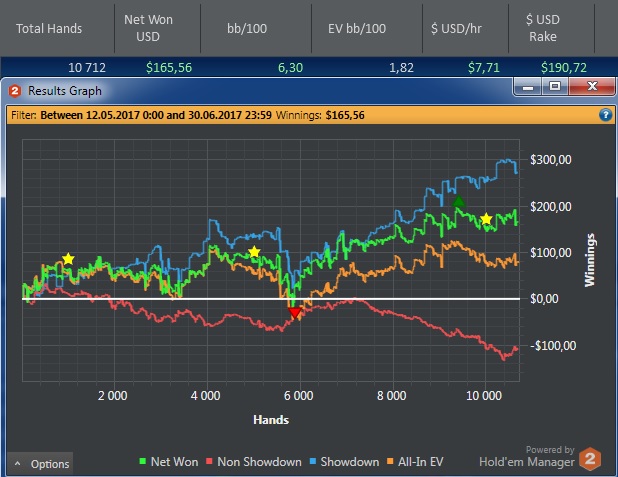Click the 2 000 hands axis label
The width and height of the screenshot is (618, 477).
coord(113,395)
